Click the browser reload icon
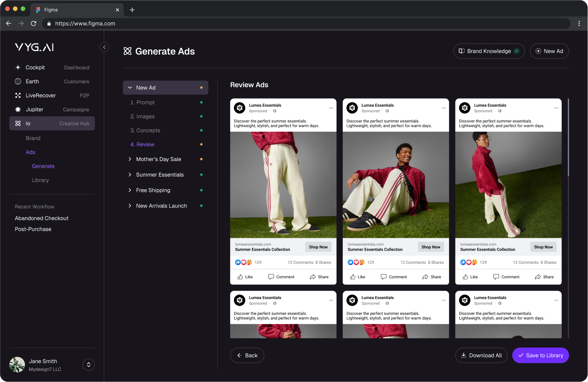The height and width of the screenshot is (382, 588). click(33, 23)
